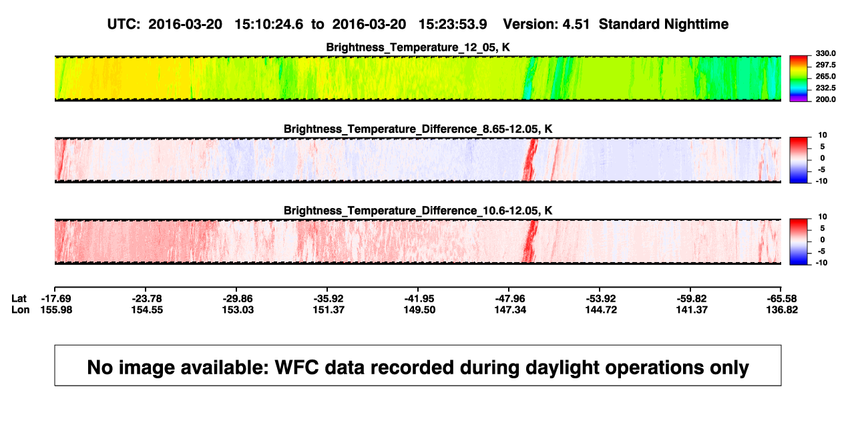Image resolution: width=868 pixels, height=445 pixels.
Task: Click the 'UTC:' label in header
Action: pyautogui.click(x=124, y=25)
